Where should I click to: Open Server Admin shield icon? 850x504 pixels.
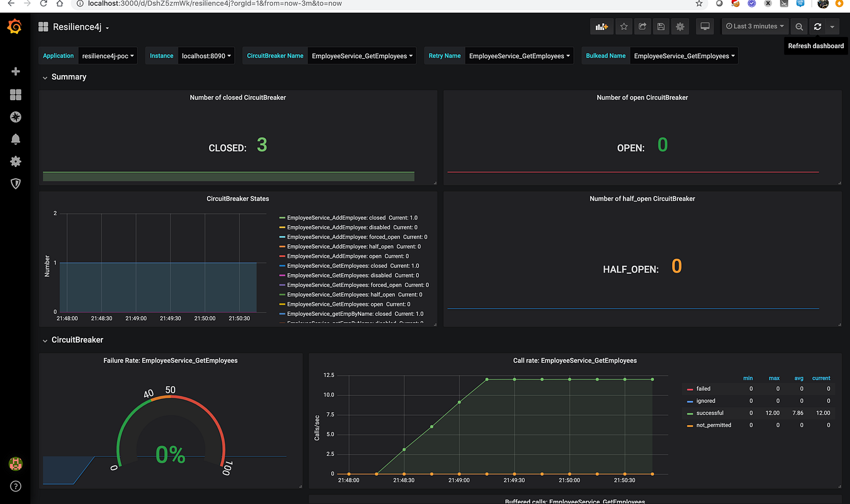15,184
